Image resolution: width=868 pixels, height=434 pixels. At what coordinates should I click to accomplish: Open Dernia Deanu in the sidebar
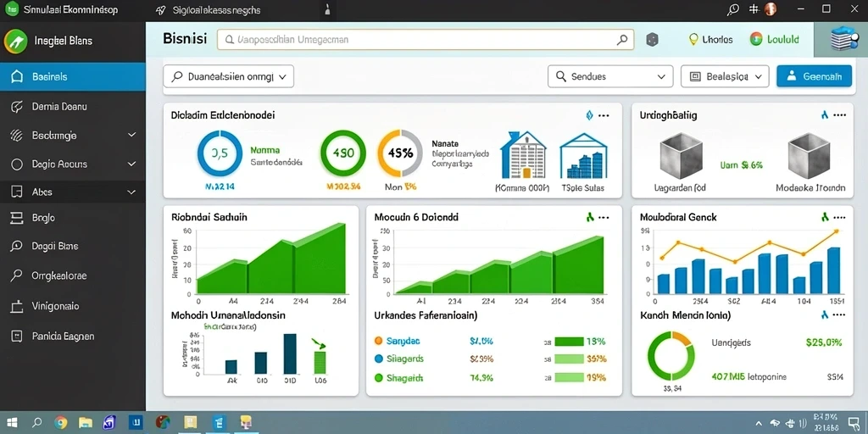pyautogui.click(x=73, y=106)
